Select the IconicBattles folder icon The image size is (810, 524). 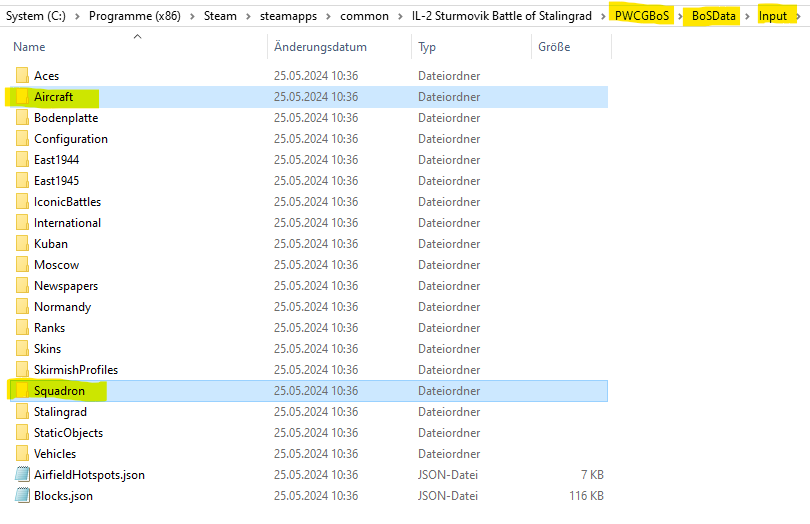coord(22,202)
